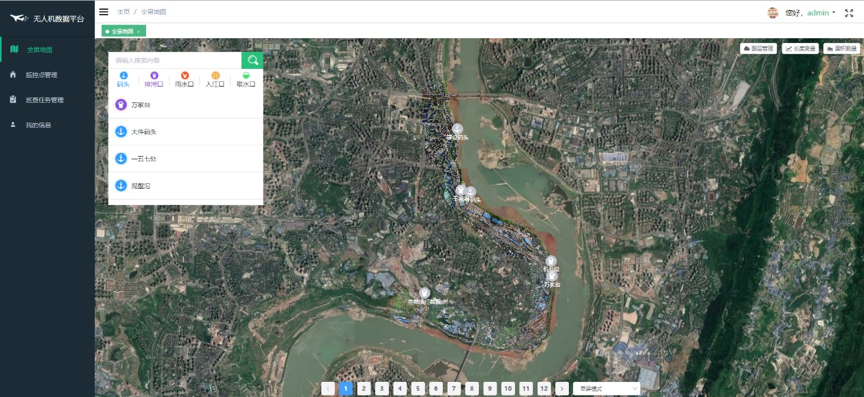This screenshot has width=864, height=397.
Task: Open the display mode dropdown at bottom
Action: (607, 389)
